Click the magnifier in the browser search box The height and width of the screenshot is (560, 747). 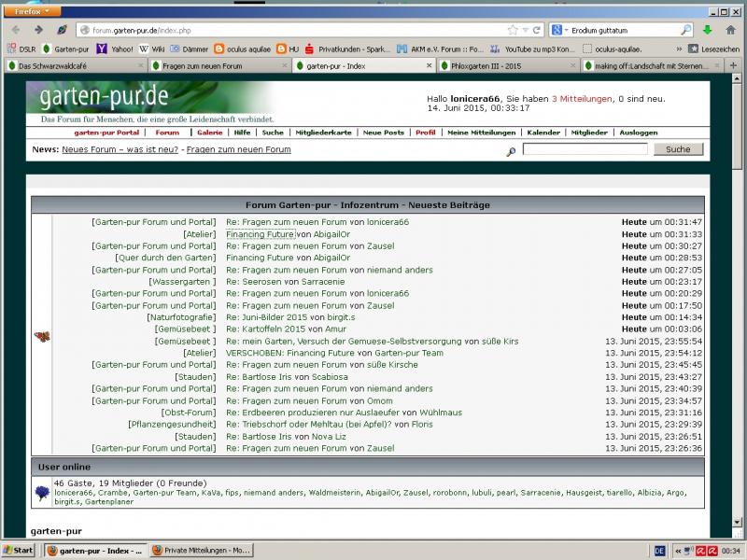point(686,30)
